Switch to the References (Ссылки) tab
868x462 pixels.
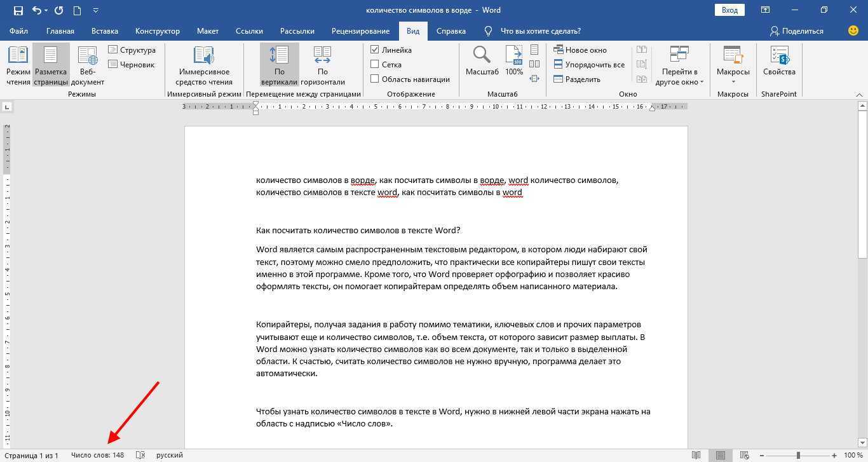click(249, 31)
